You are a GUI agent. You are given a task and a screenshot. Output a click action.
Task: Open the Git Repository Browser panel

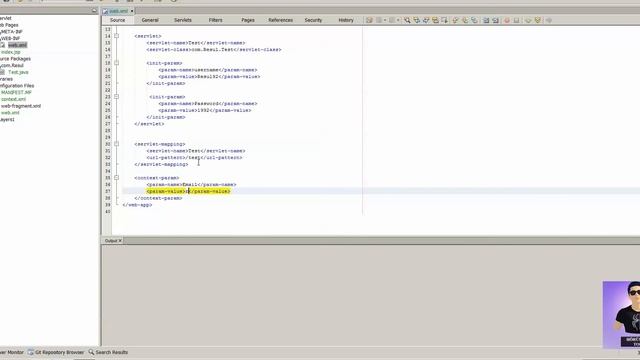[59, 352]
